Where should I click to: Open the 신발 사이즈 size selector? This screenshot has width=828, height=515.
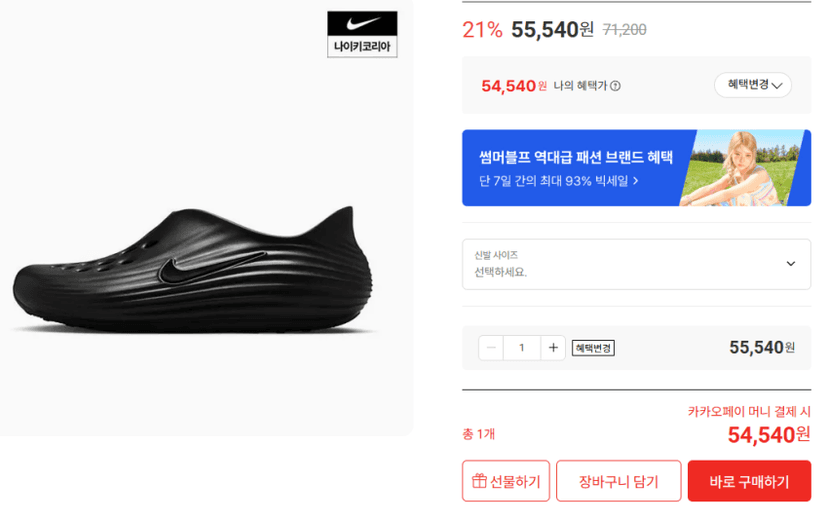[x=636, y=264]
